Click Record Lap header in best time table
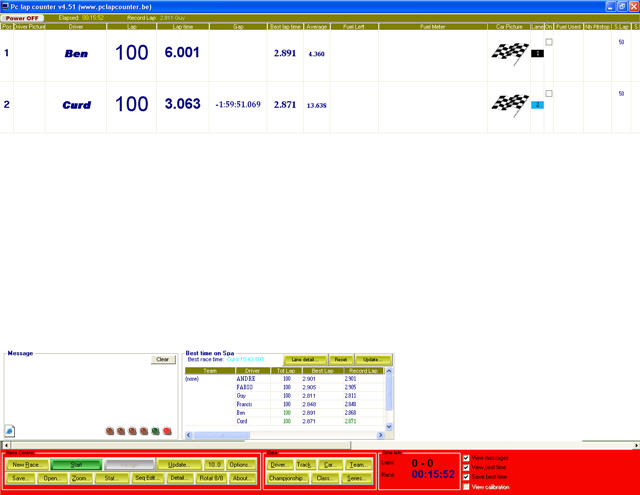Image resolution: width=640 pixels, height=495 pixels. pos(363,371)
